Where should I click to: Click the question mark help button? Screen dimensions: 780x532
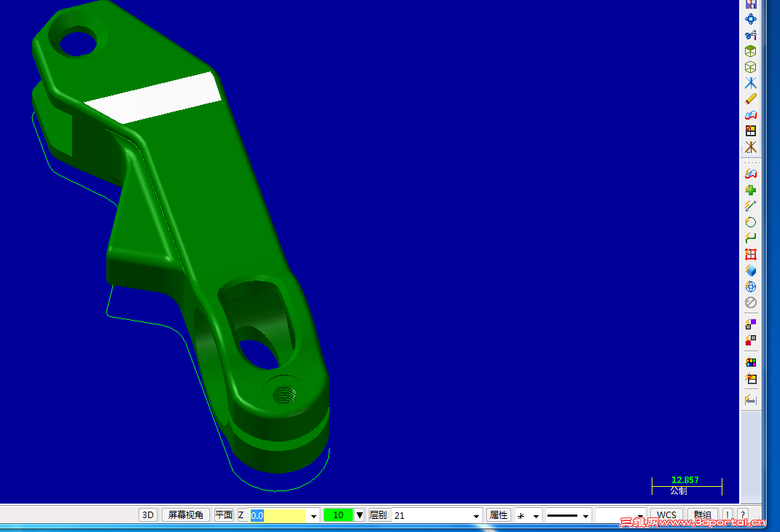pyautogui.click(x=742, y=515)
